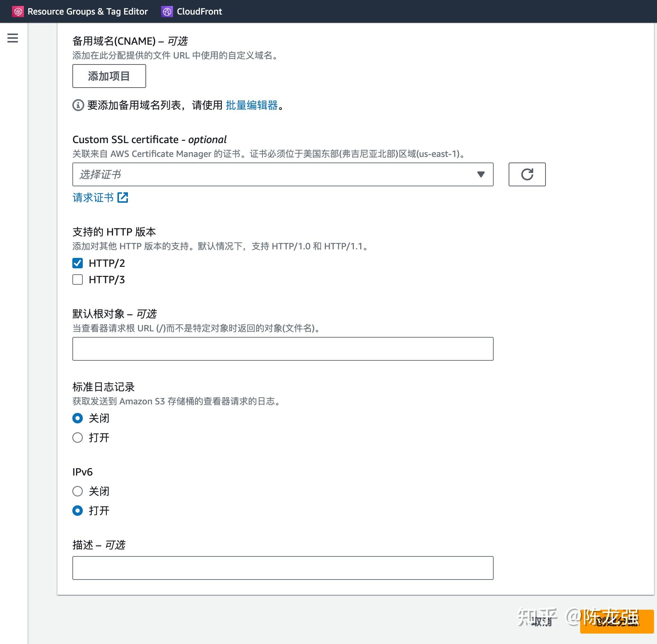The height and width of the screenshot is (644, 657).
Task: Click the CloudFront service icon
Action: [167, 11]
